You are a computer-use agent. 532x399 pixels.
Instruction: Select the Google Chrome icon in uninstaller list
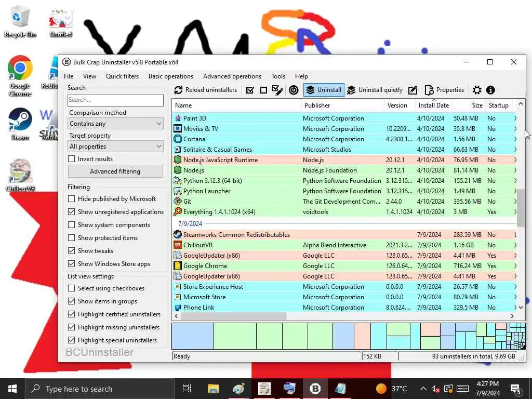point(178,265)
